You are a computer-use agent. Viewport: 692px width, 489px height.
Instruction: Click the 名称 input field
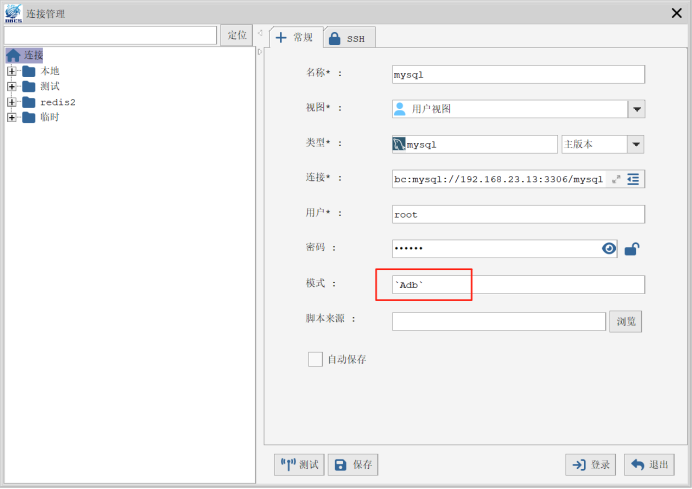pos(518,75)
